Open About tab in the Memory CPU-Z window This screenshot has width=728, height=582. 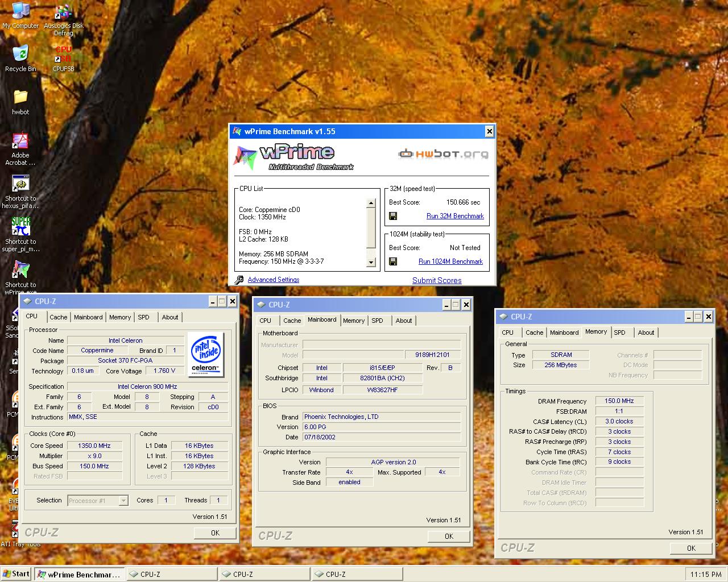point(646,332)
